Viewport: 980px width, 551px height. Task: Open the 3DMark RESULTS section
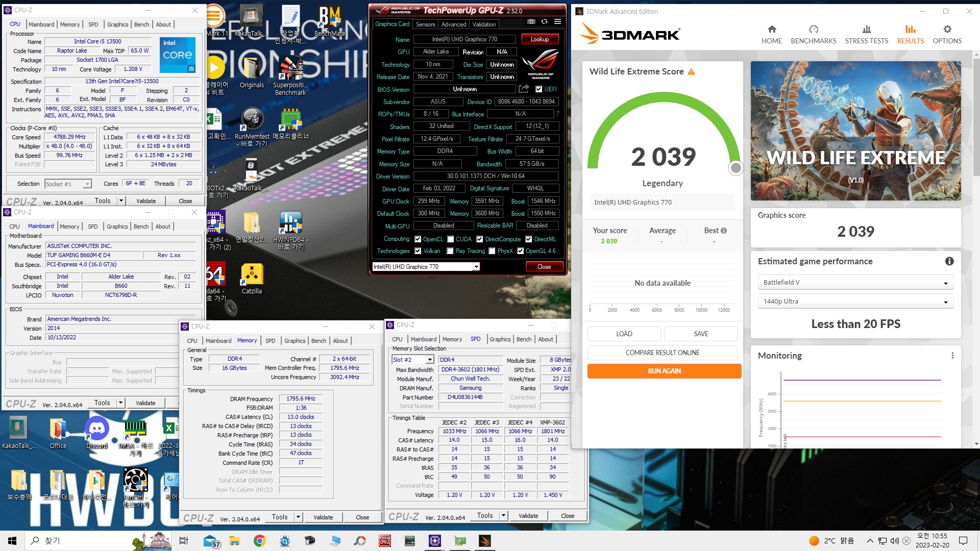point(911,35)
